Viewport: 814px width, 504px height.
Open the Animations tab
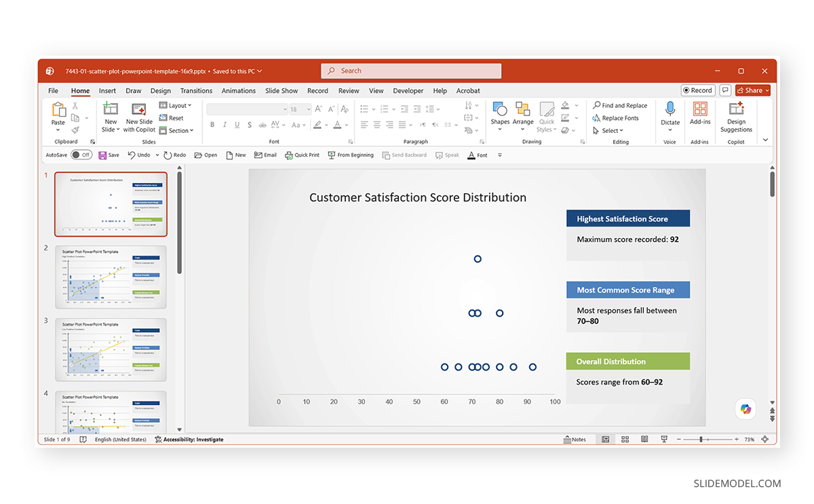(239, 91)
